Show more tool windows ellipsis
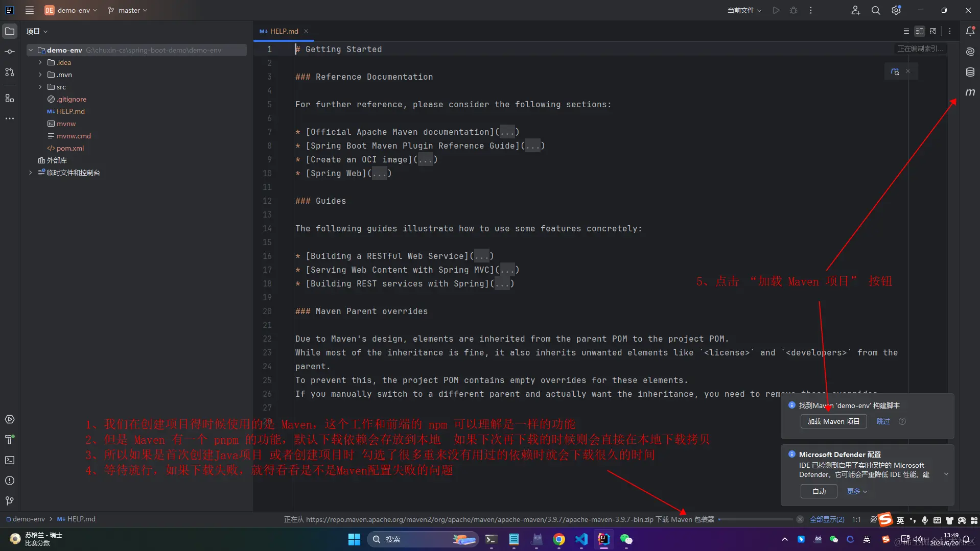 (x=10, y=118)
